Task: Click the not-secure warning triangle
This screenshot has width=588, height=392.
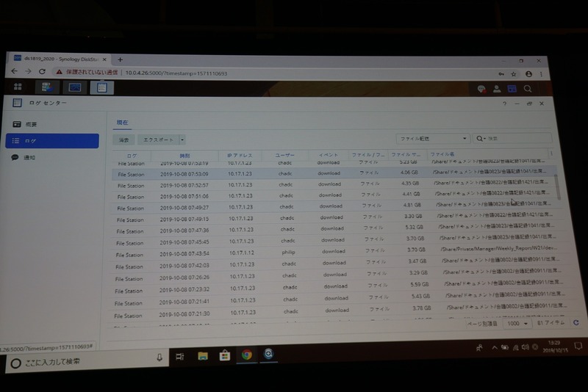Action: (60, 72)
